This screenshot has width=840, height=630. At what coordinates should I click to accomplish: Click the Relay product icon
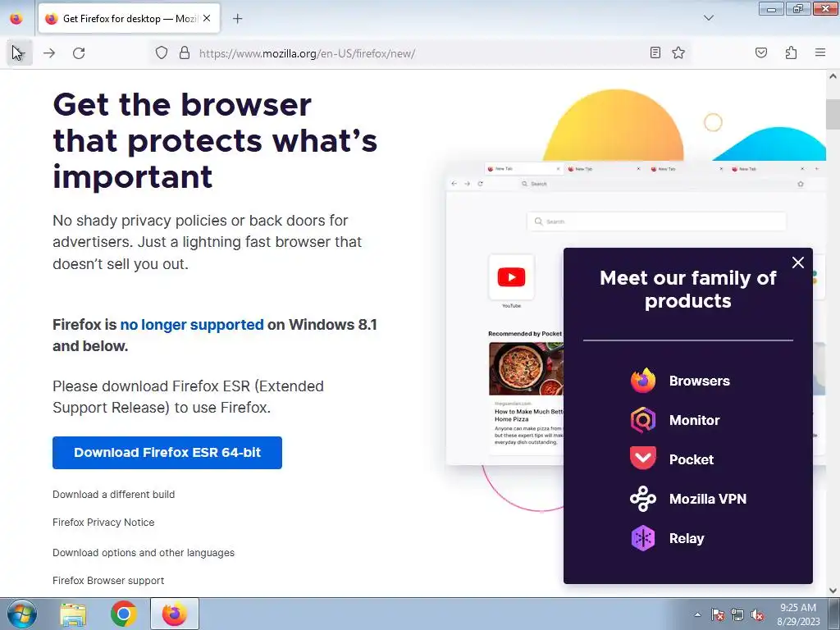pos(643,538)
